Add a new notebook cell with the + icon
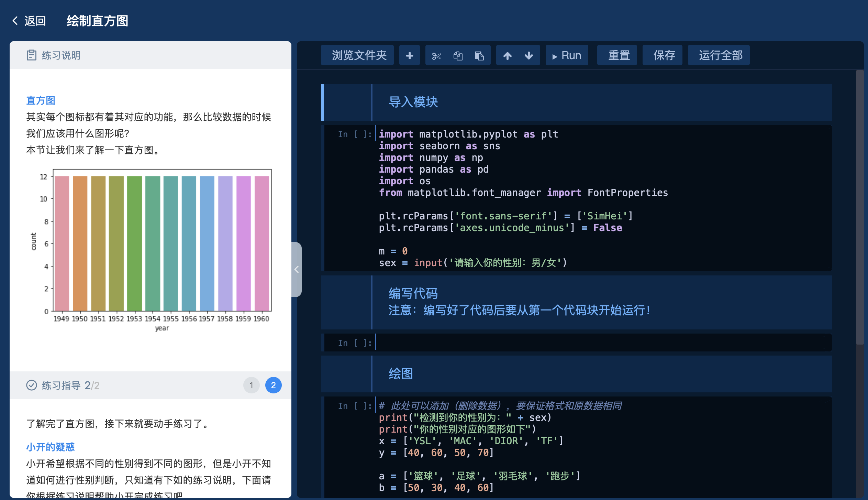The width and height of the screenshot is (868, 500). (x=409, y=55)
